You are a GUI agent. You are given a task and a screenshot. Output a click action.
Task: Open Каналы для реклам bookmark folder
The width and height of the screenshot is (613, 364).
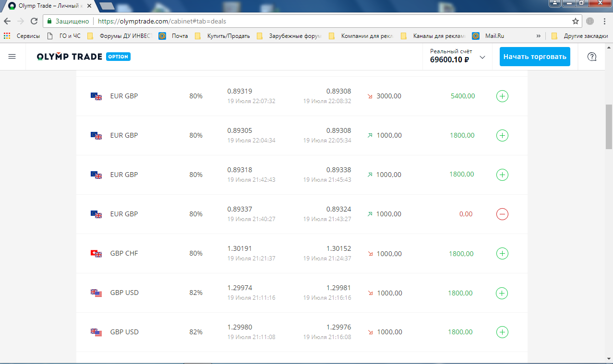pyautogui.click(x=433, y=35)
